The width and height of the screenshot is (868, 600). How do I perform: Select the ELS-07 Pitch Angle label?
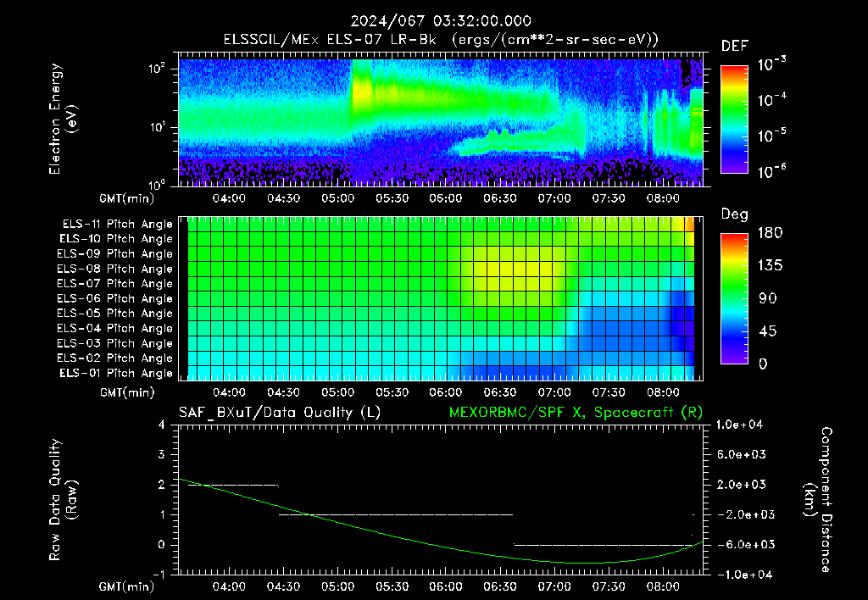[114, 283]
